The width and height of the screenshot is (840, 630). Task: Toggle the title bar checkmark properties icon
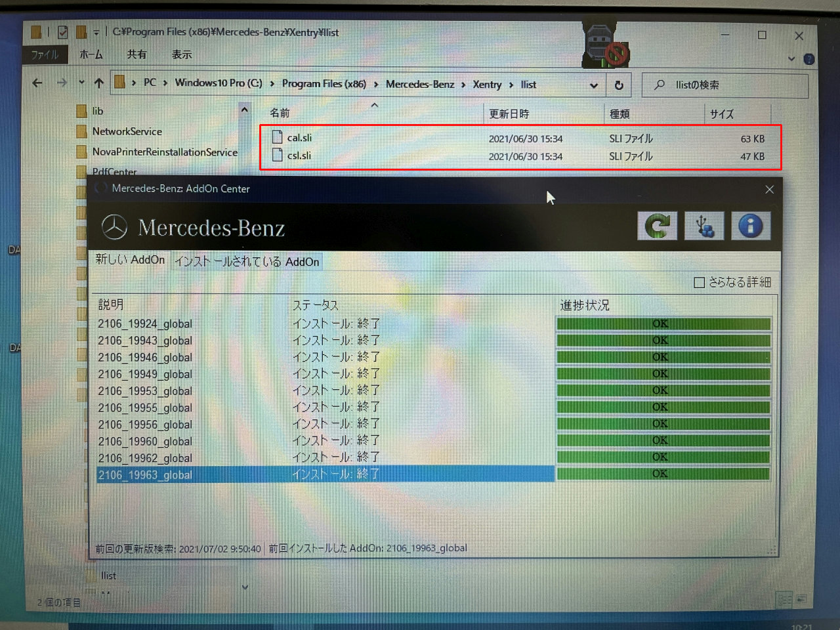(63, 31)
